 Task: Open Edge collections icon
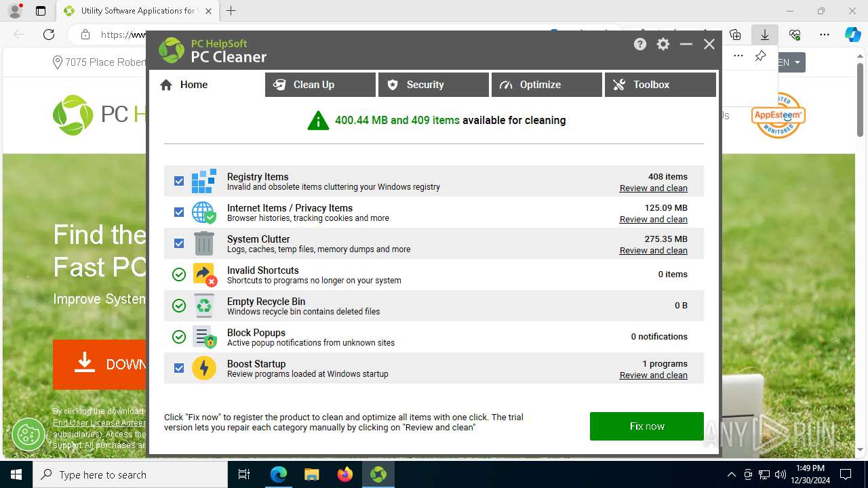pyautogui.click(x=735, y=35)
